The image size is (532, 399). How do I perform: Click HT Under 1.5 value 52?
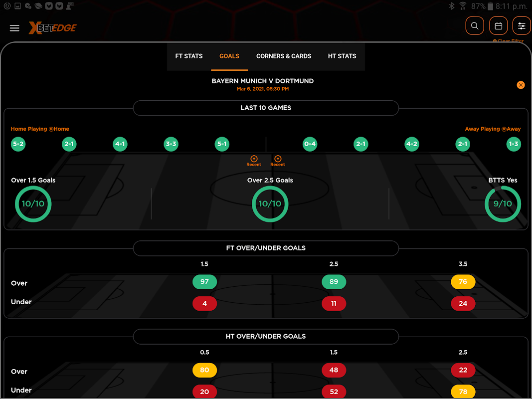click(x=334, y=392)
